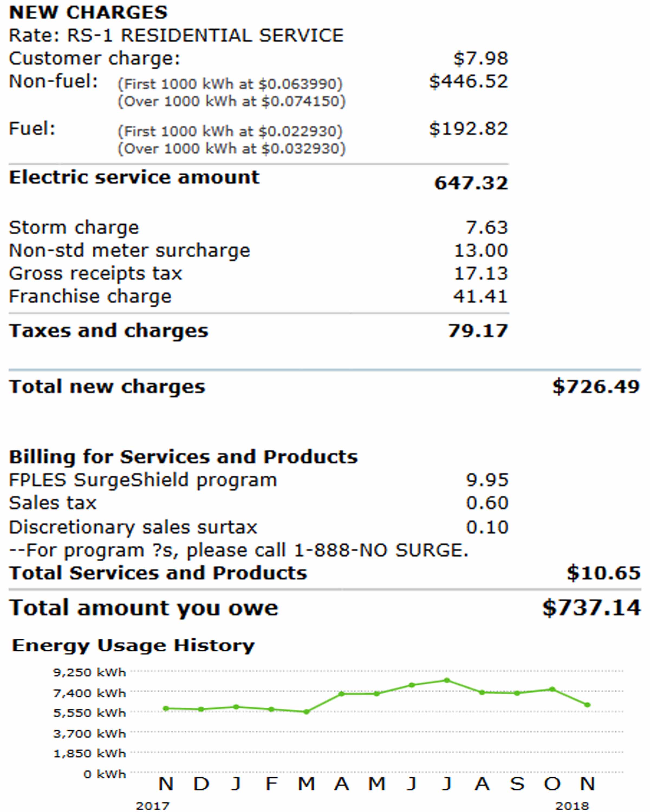
Task: Click the Taxes and charges total 79.17
Action: 479,331
